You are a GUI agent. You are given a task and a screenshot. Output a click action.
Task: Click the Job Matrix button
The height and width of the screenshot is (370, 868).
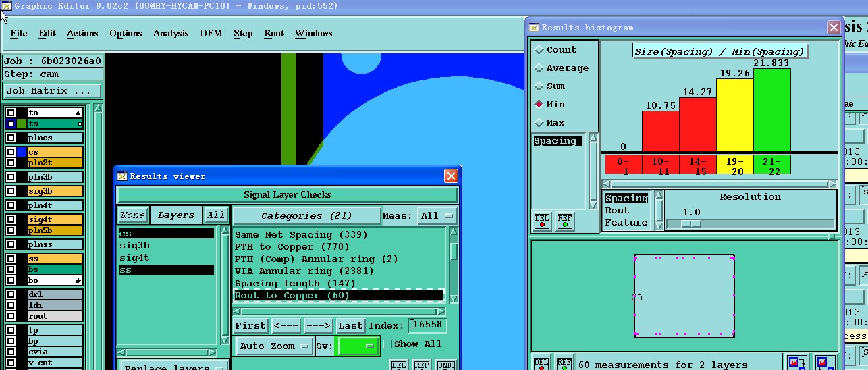click(x=53, y=91)
